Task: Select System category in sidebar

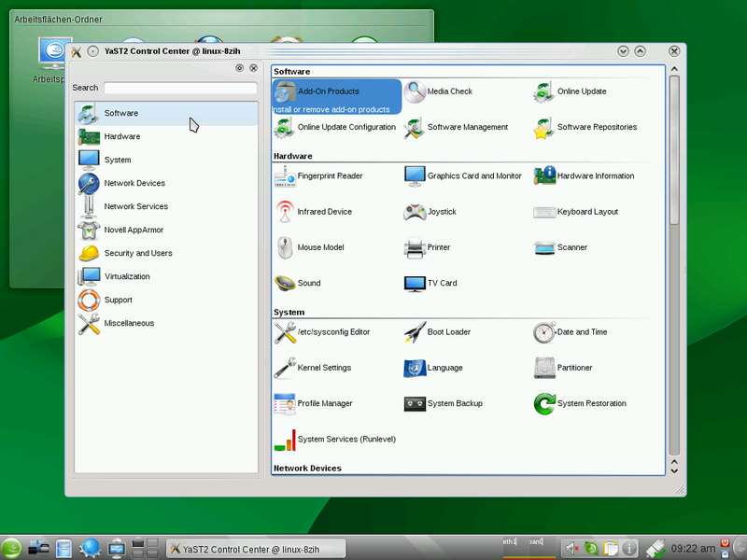Action: point(166,160)
